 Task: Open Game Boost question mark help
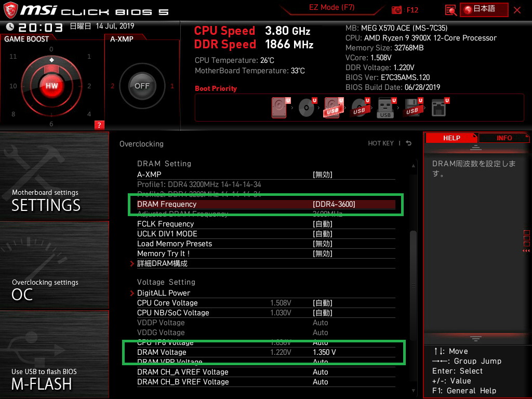pos(99,125)
